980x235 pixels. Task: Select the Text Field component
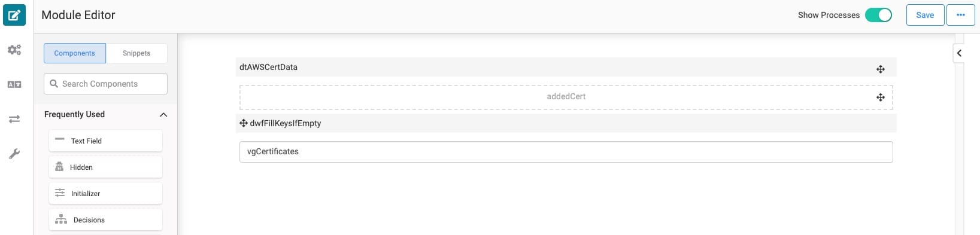click(x=105, y=141)
